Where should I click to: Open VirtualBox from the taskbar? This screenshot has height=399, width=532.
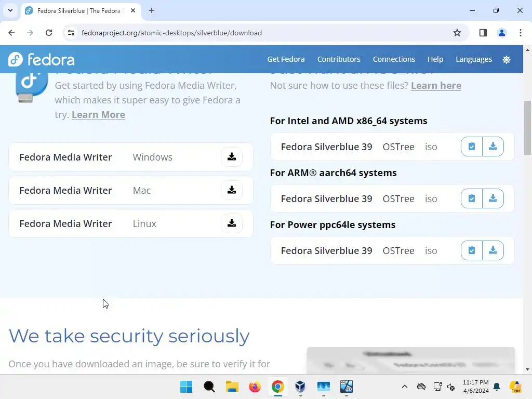tap(300, 387)
